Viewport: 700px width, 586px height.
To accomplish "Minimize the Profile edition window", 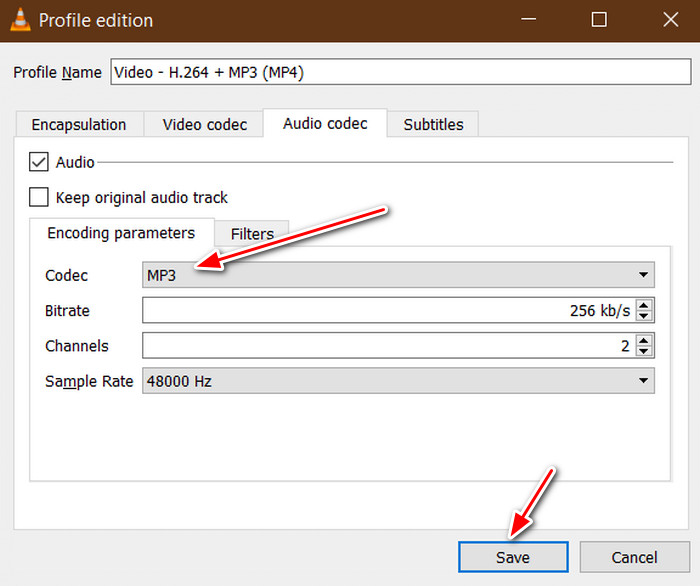I will tap(528, 20).
